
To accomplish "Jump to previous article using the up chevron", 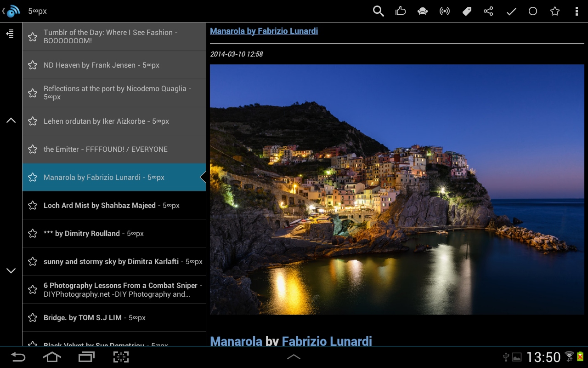I will (11, 120).
